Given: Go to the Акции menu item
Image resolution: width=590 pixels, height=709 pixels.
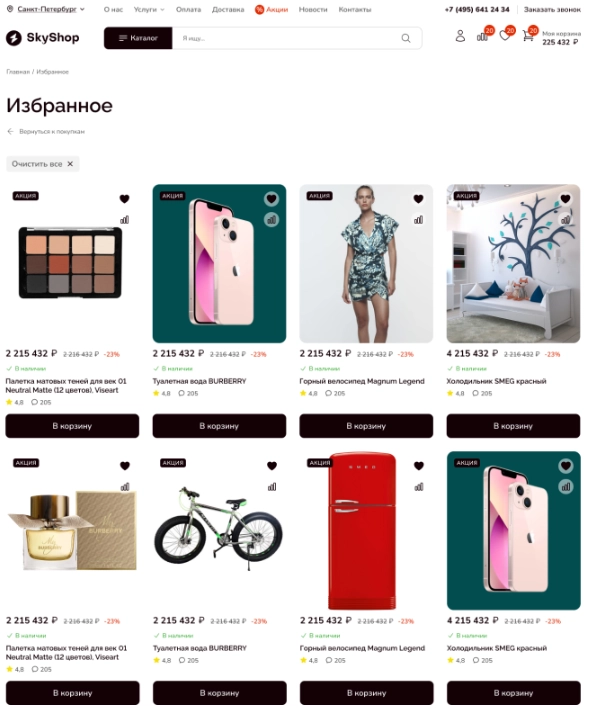Looking at the screenshot, I should [271, 9].
